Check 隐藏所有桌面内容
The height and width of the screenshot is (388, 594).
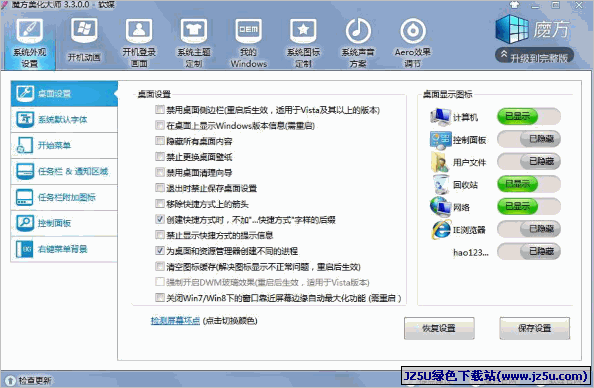[159, 141]
